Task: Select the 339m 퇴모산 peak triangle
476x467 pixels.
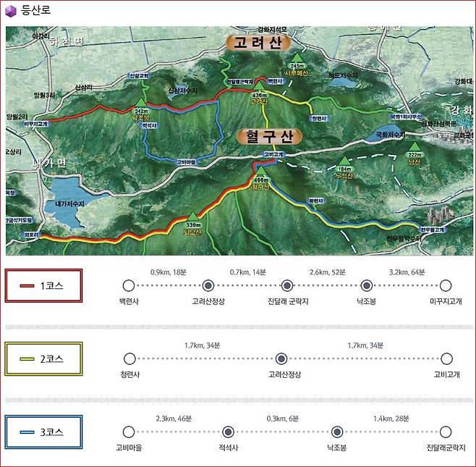Action: pos(192,217)
